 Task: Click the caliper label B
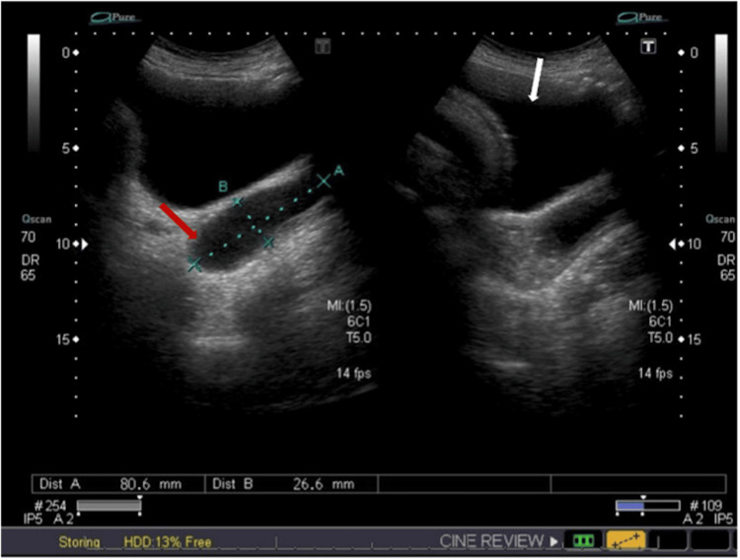coord(223,186)
